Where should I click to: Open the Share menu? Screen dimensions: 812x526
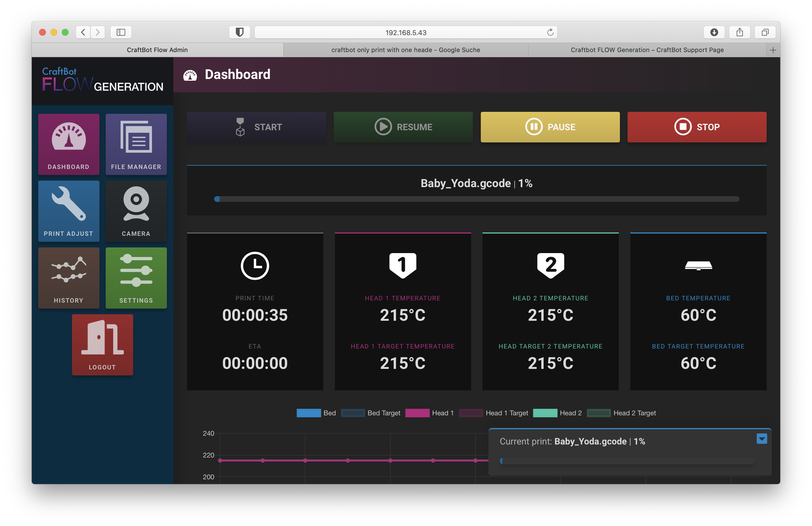tap(740, 32)
